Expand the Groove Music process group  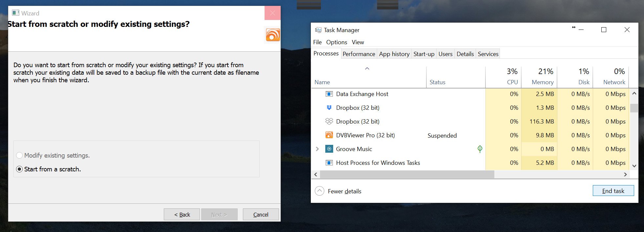point(317,149)
